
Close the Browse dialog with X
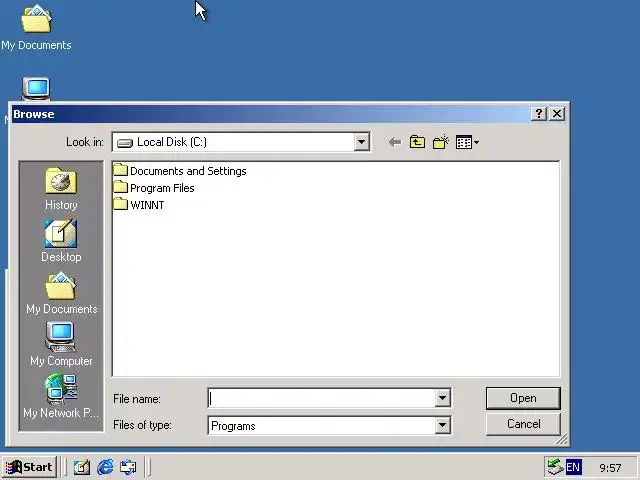point(557,113)
